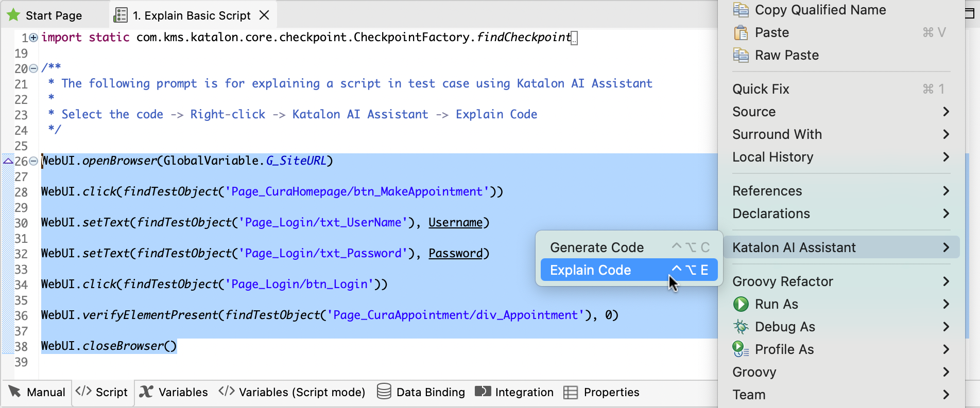
Task: Expand the folded import block on line 1
Action: pos(33,38)
